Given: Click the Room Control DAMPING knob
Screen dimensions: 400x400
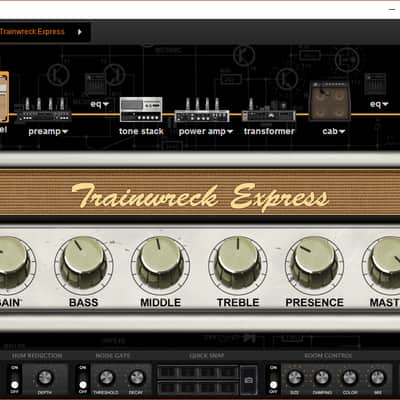Looking at the screenshot, I should 322,377.
